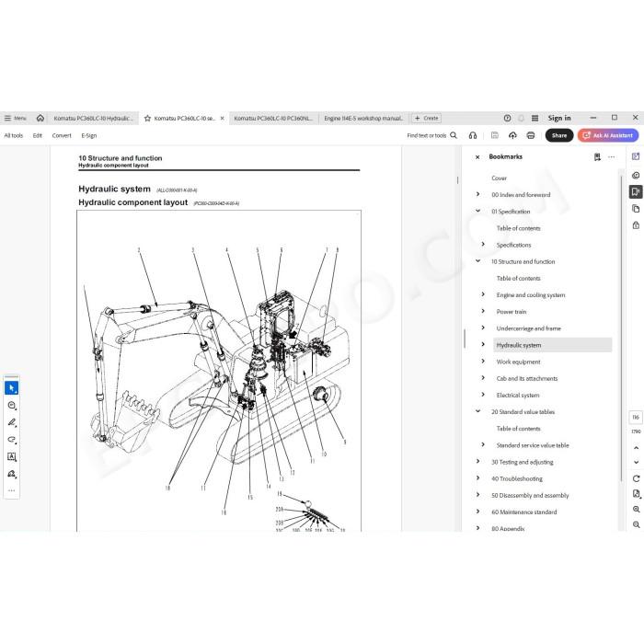Screen dimensions: 644x644
Task: Open the Edit menu
Action: [x=38, y=135]
